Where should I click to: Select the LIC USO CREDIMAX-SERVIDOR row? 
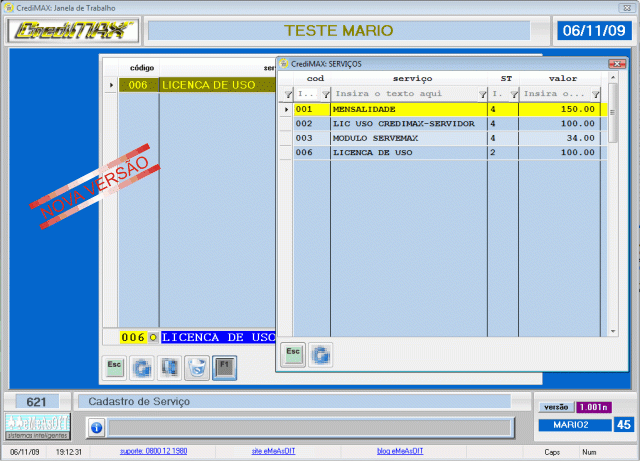click(408, 123)
